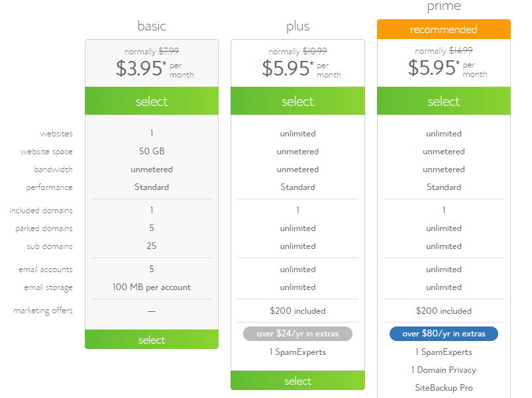Viewport: 532px width, 398px height.
Task: Click the $5.95 price in the prime column
Action: [447, 68]
